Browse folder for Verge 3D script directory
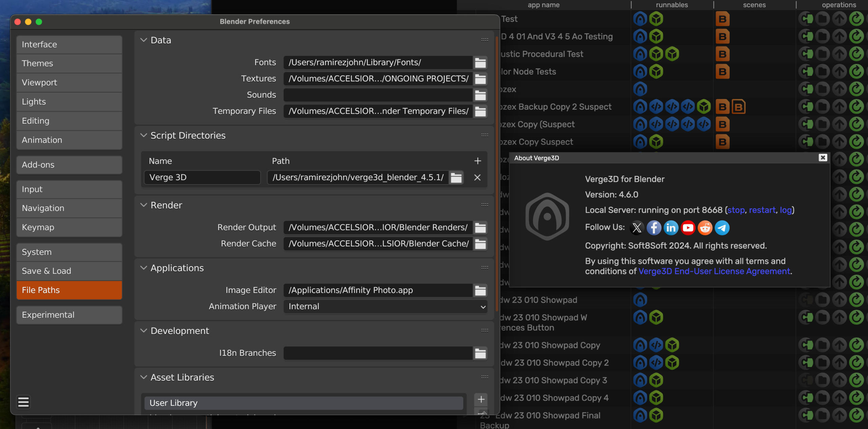 click(456, 177)
